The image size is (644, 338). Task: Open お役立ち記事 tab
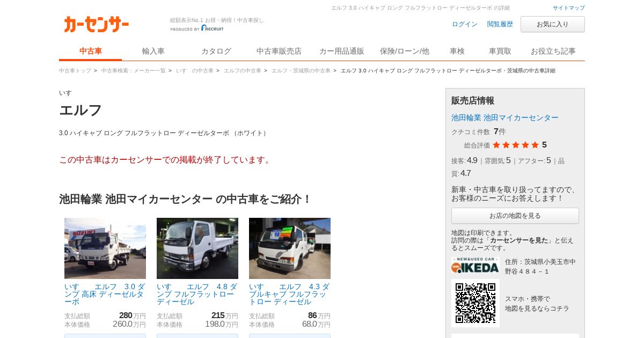(553, 51)
